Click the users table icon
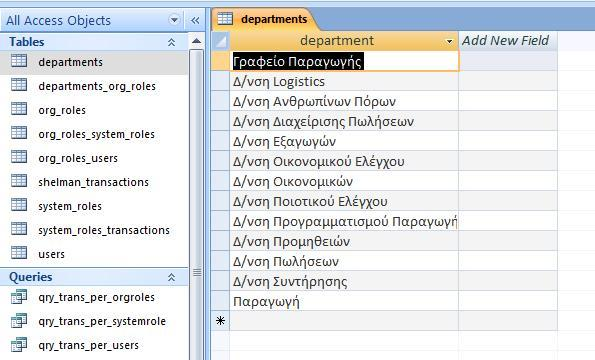 point(19,253)
